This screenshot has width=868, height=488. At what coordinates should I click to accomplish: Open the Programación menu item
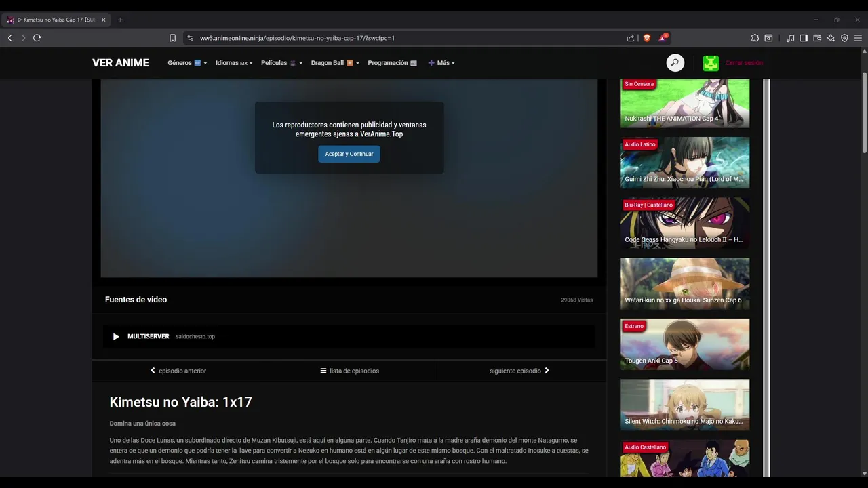392,63
